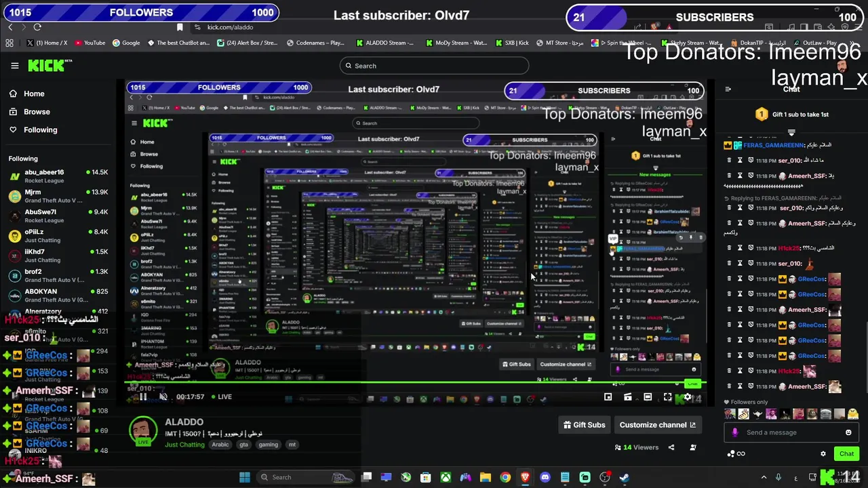Reload the browser page
This screenshot has height=488, width=868.
click(37, 27)
